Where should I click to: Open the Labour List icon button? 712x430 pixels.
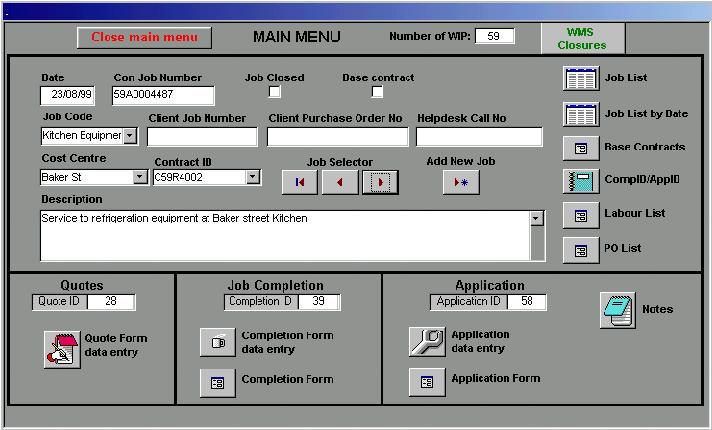click(x=581, y=215)
